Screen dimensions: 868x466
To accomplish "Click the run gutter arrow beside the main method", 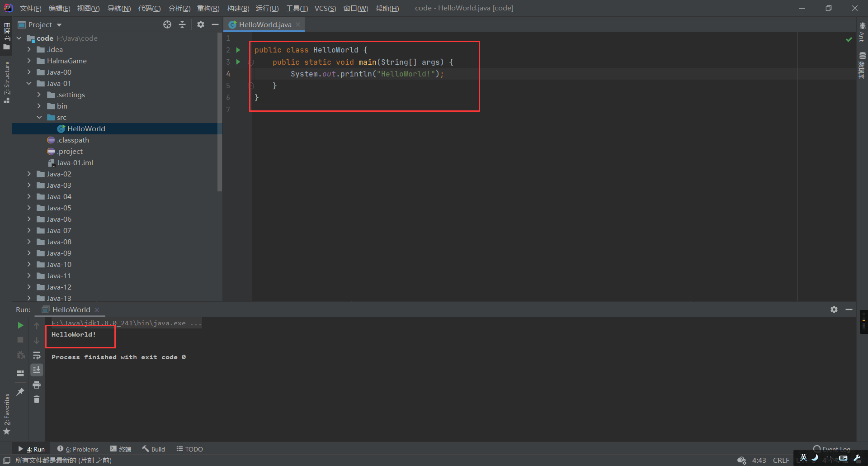I will pos(238,62).
